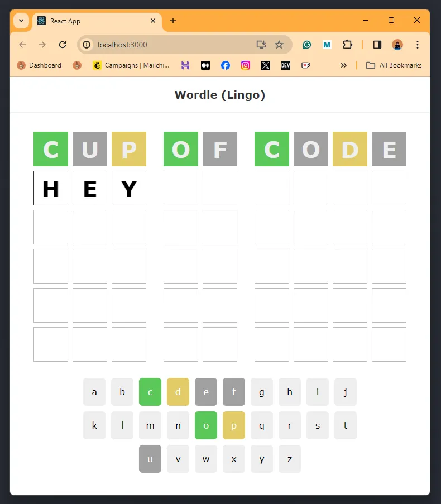
Task: Click the gray 'e' on-screen key
Action: 206,392
